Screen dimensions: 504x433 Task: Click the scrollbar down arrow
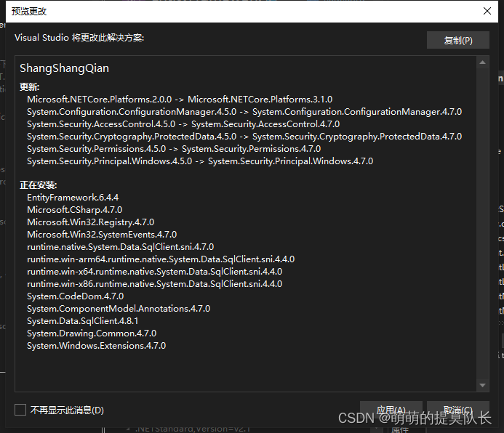(x=482, y=385)
